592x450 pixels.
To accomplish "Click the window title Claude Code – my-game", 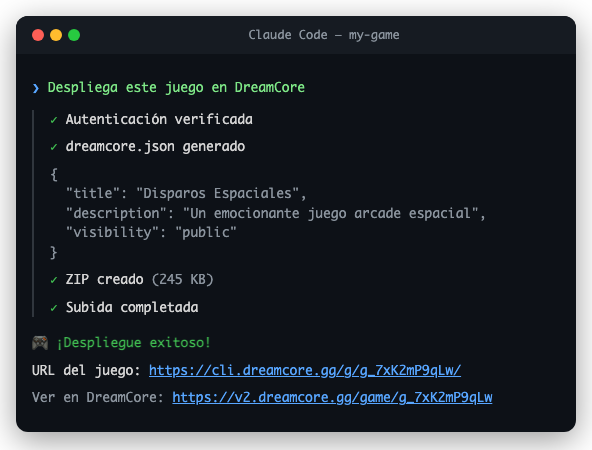I will tap(324, 35).
